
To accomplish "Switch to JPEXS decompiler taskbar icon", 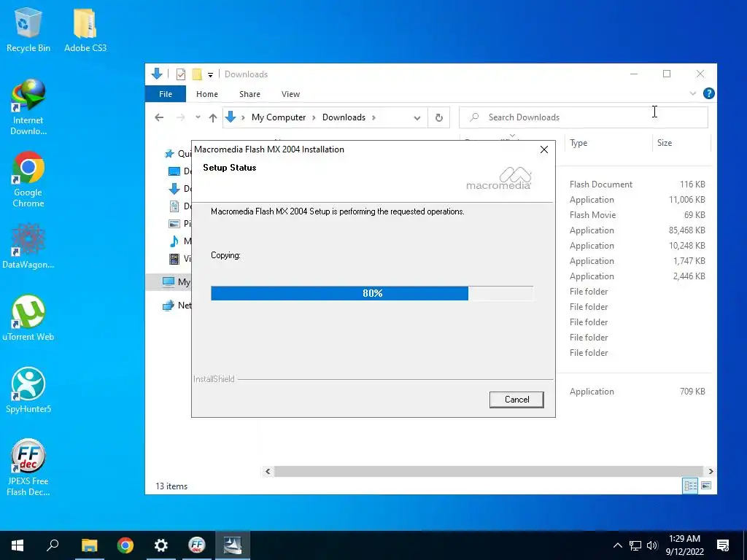I will (x=197, y=545).
